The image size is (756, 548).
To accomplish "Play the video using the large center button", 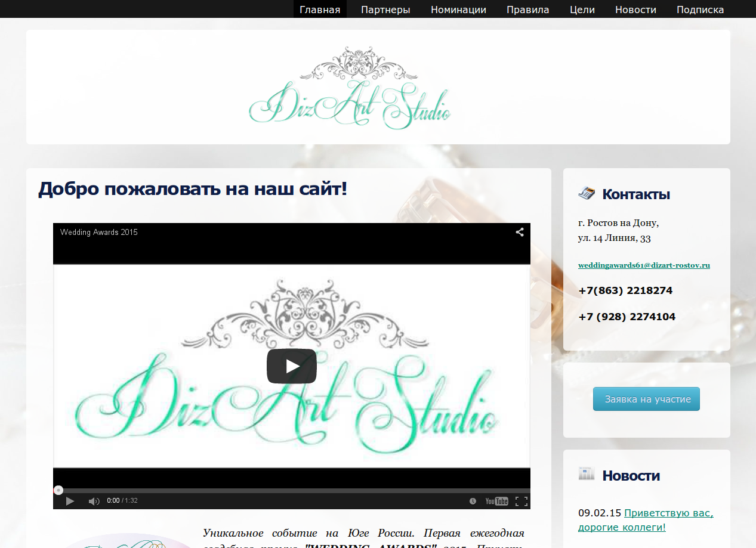I will pos(292,366).
